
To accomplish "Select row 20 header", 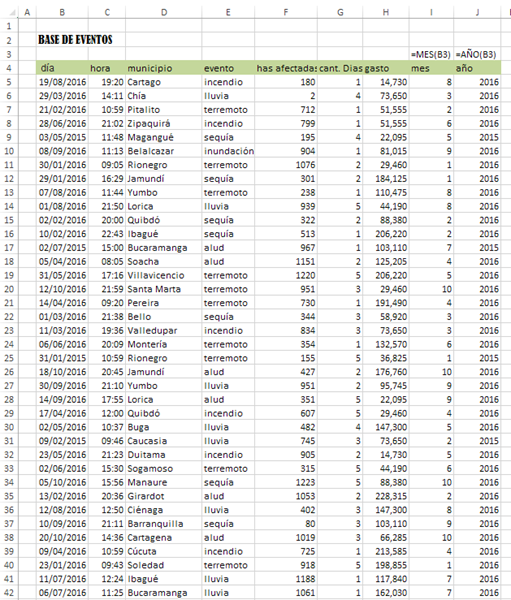I will click(9, 289).
